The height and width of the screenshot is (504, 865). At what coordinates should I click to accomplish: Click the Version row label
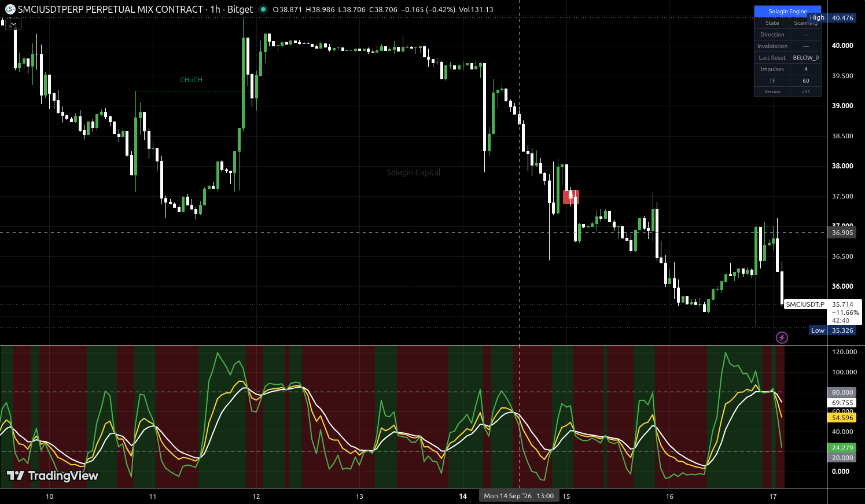(772, 91)
